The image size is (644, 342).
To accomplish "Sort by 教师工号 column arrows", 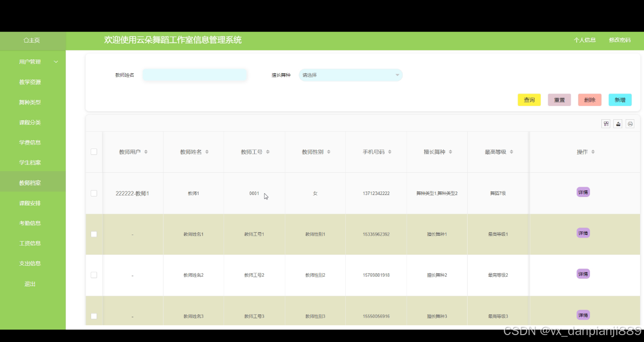I will pyautogui.click(x=268, y=152).
